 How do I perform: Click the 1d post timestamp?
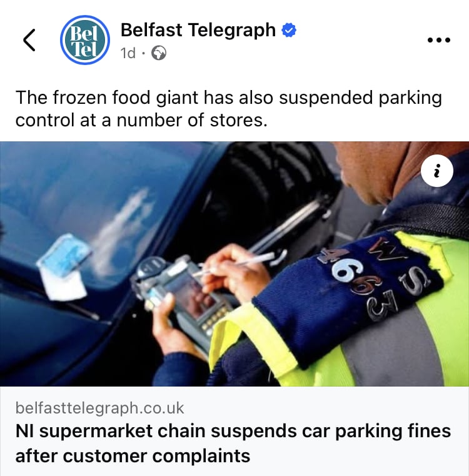tap(128, 53)
